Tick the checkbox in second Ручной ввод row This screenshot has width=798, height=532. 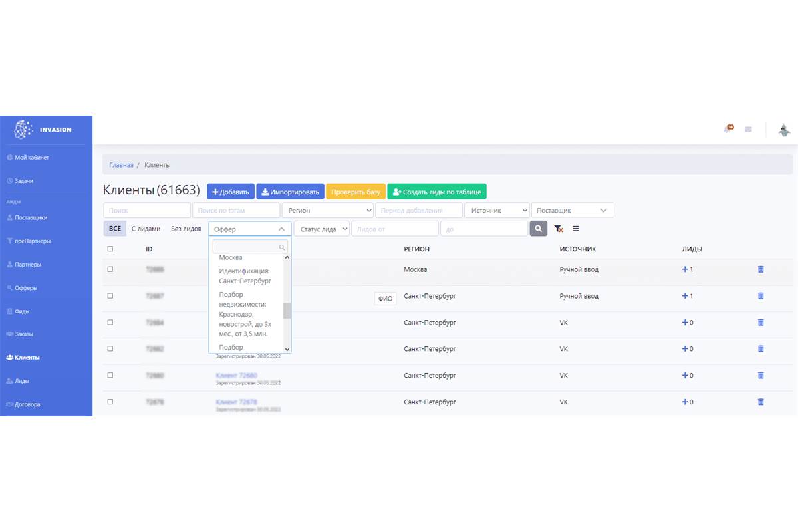tap(110, 295)
